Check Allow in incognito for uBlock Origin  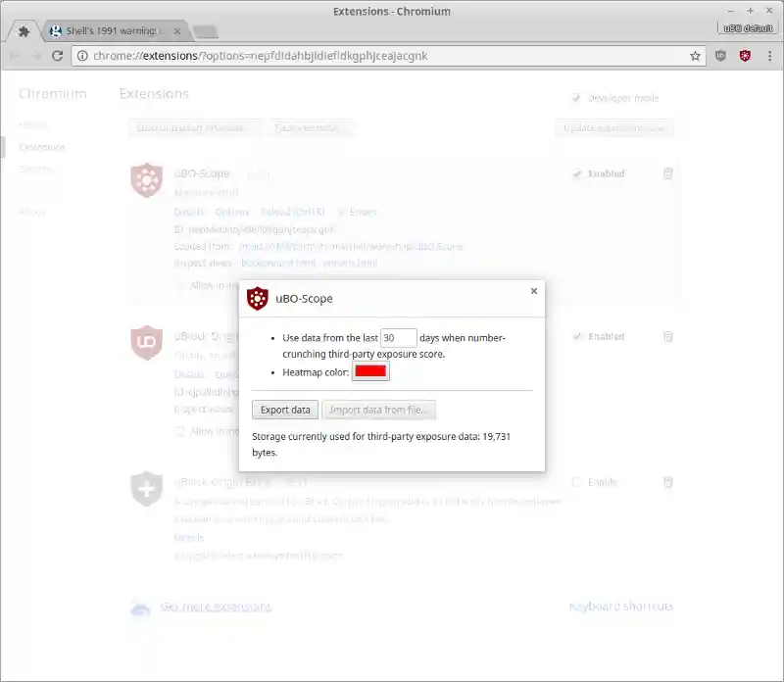click(x=179, y=431)
